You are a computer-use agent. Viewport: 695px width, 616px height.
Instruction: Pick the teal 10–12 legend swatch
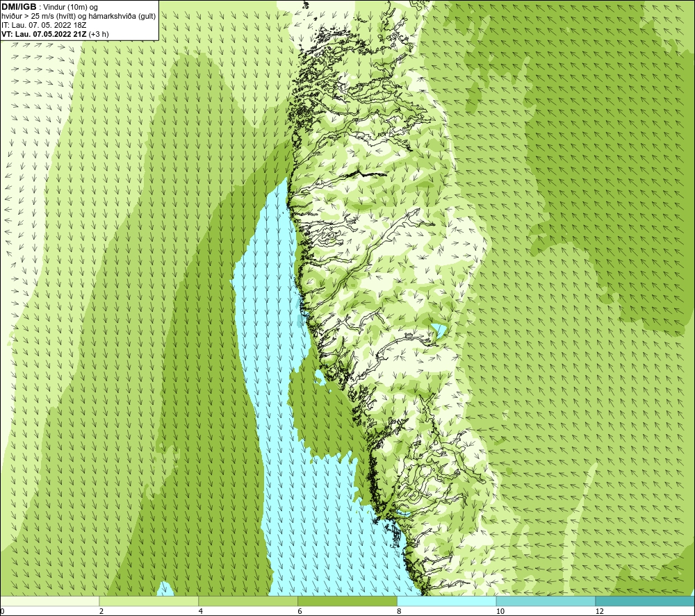pos(546,601)
